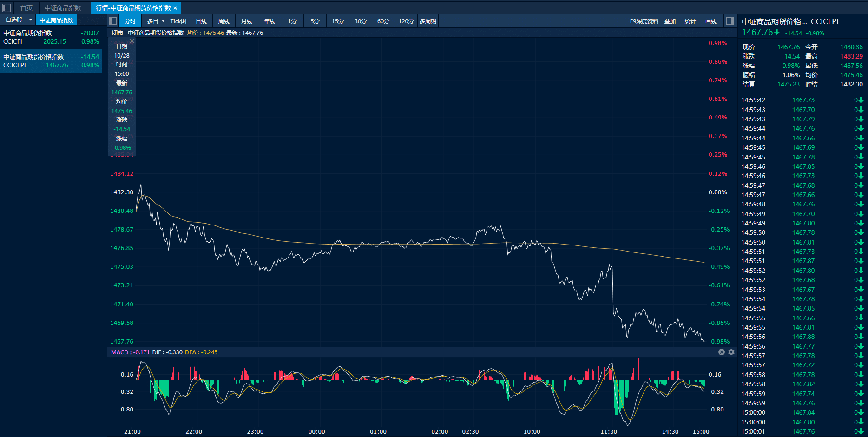Open 统计 statistics tool
The image size is (868, 437).
(690, 21)
